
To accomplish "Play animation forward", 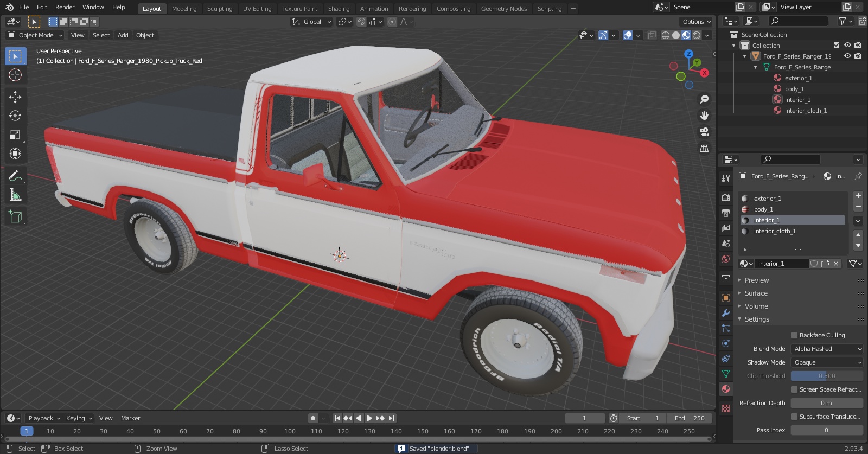I will tap(369, 418).
